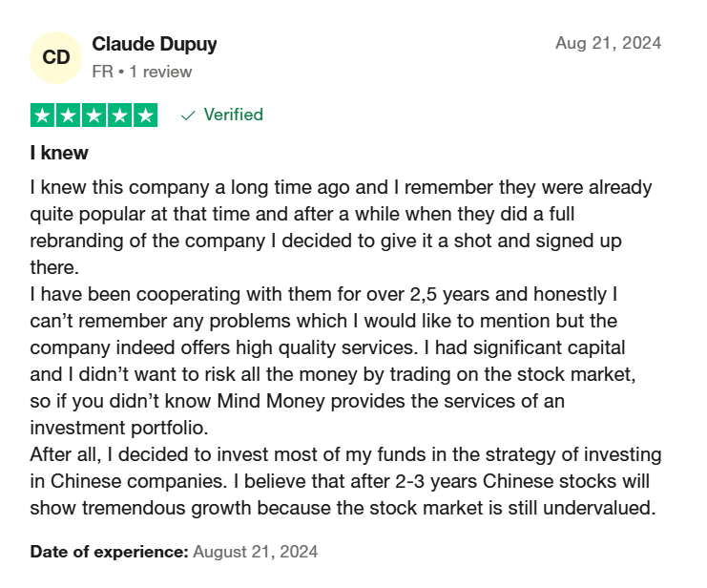Click the fourth green rating star
Screen dimensions: 707x588
(120, 115)
